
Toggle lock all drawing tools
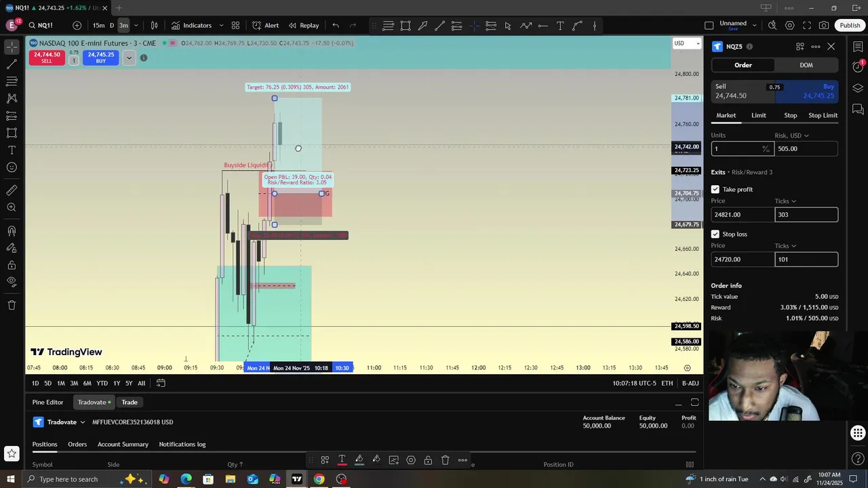[12, 265]
